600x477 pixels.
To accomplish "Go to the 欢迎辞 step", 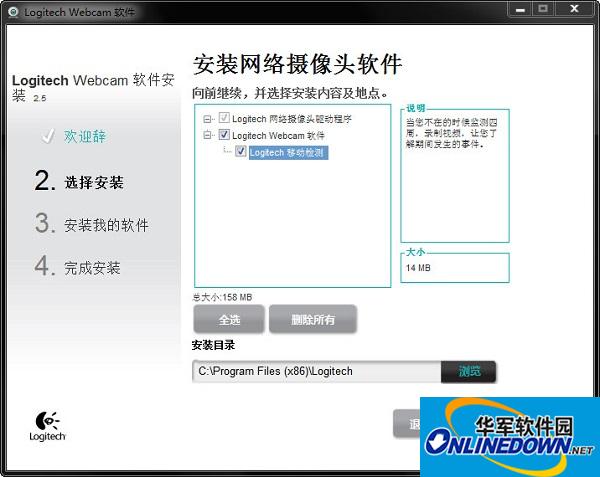I will tap(85, 136).
